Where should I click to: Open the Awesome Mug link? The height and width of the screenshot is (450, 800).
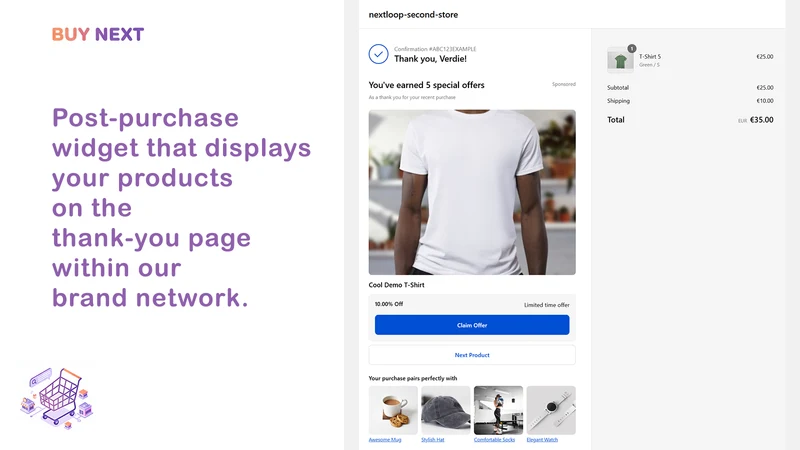point(385,440)
